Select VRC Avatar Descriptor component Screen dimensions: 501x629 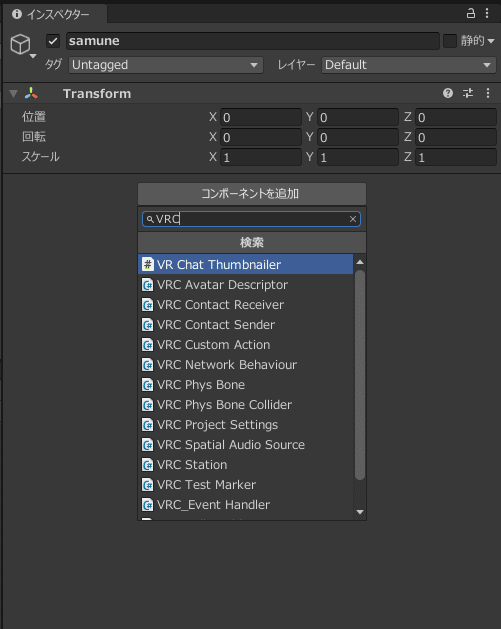[x=245, y=285]
